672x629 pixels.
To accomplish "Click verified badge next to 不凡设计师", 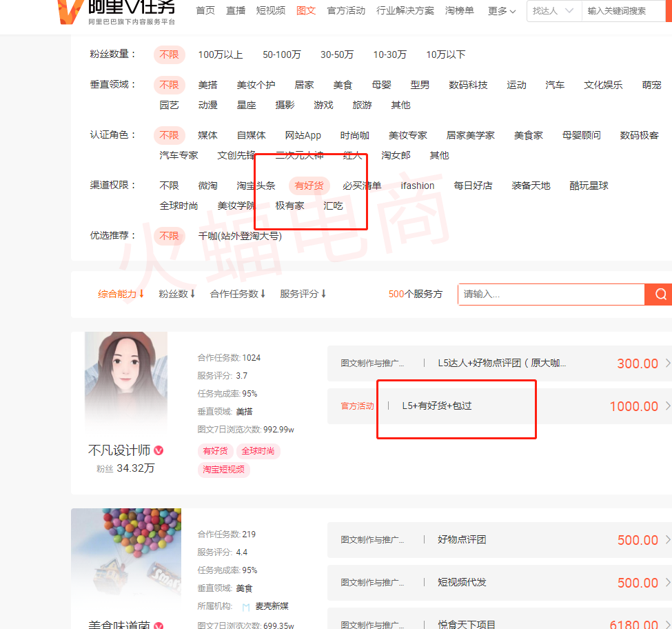I will 159,451.
